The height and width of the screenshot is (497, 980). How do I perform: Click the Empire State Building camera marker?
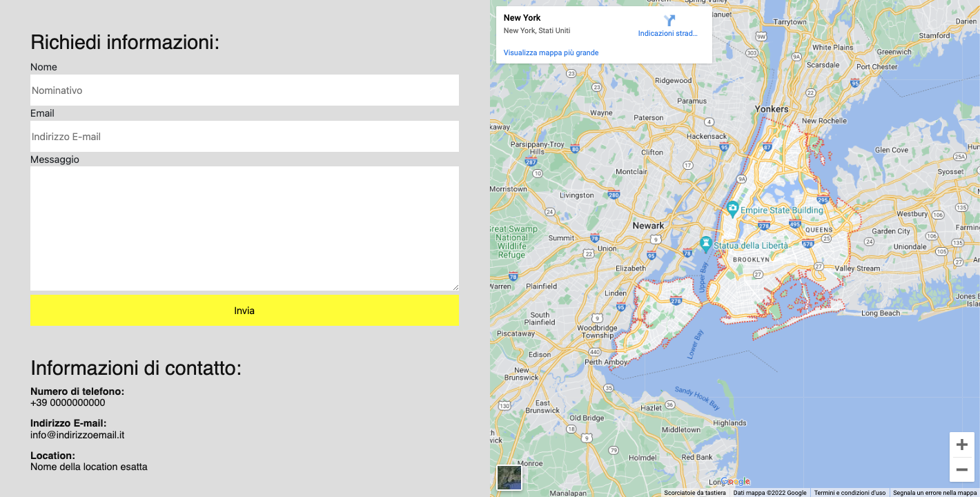732,208
